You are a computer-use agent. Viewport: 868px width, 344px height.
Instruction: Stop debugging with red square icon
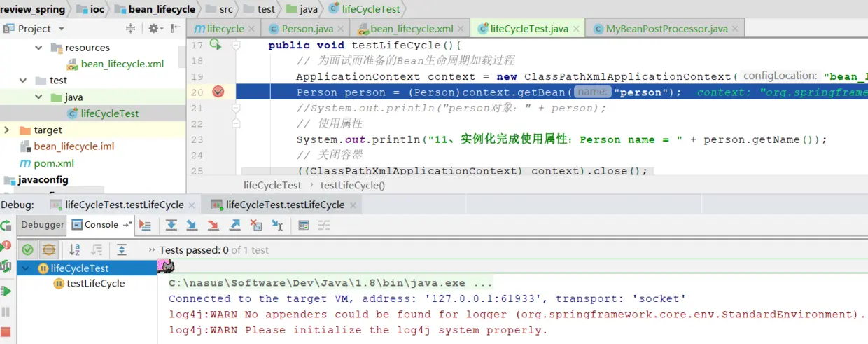pos(6,331)
